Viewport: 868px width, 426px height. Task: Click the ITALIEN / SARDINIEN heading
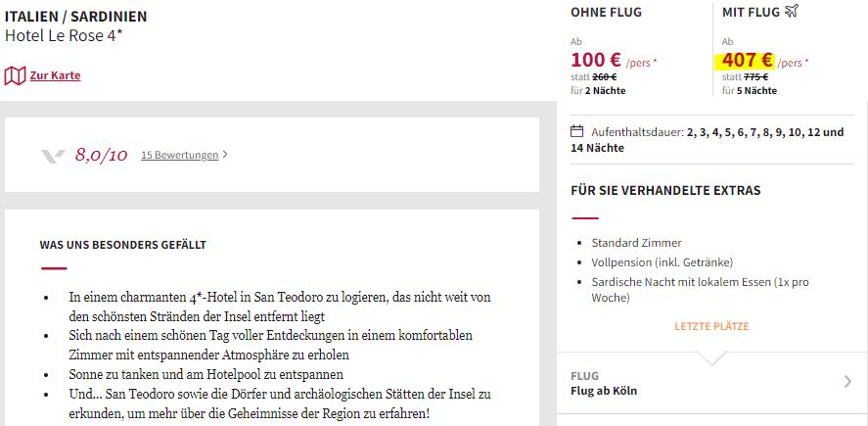(75, 17)
